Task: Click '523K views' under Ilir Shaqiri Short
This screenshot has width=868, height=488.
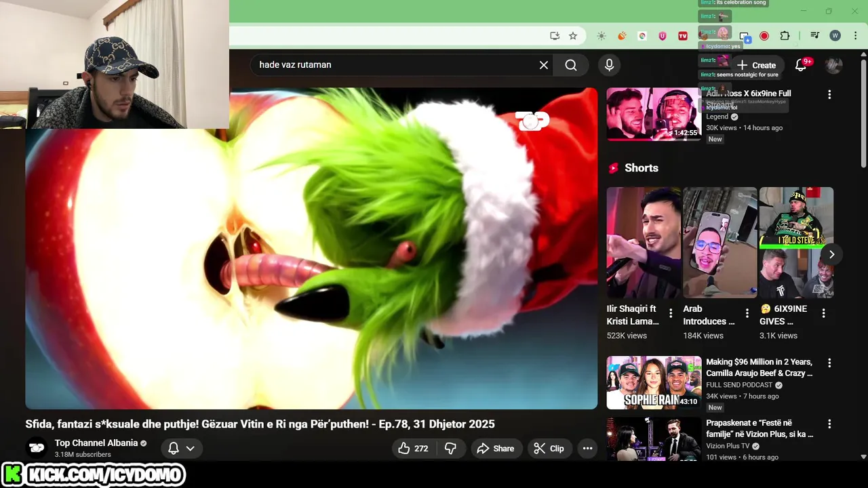Action: click(x=627, y=335)
